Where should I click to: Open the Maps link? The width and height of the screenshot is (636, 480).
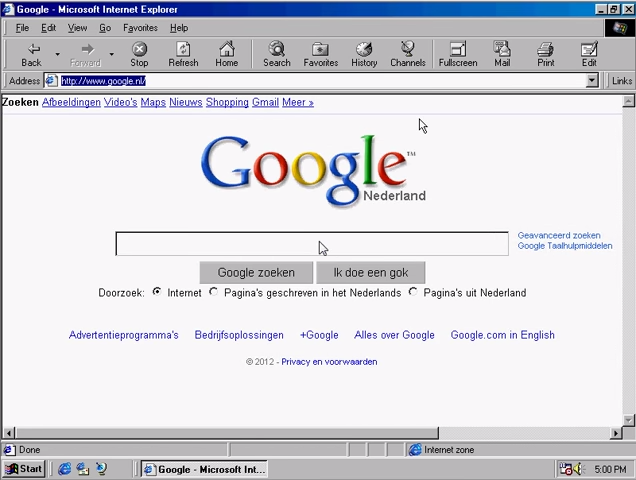click(x=153, y=102)
